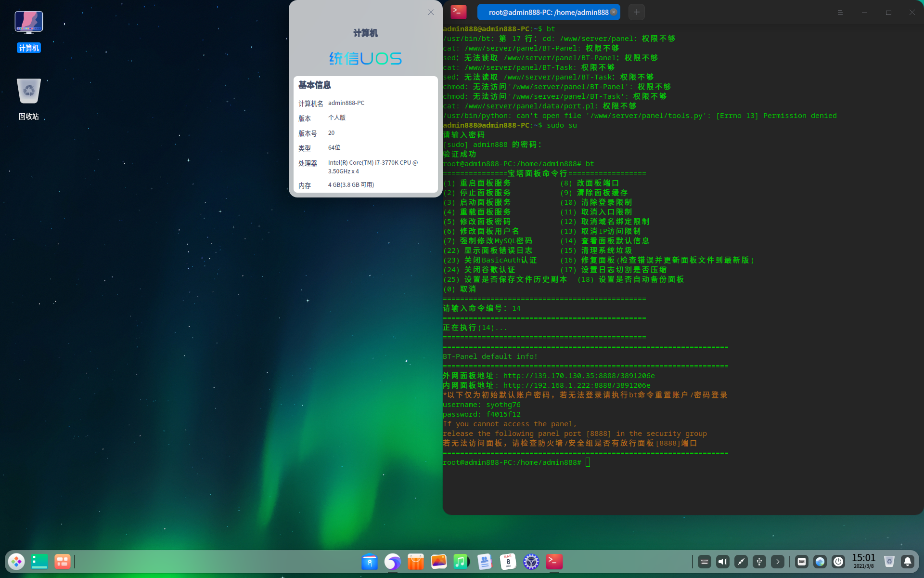Open the contacts app in the dock
The image size is (924, 578).
(485, 562)
